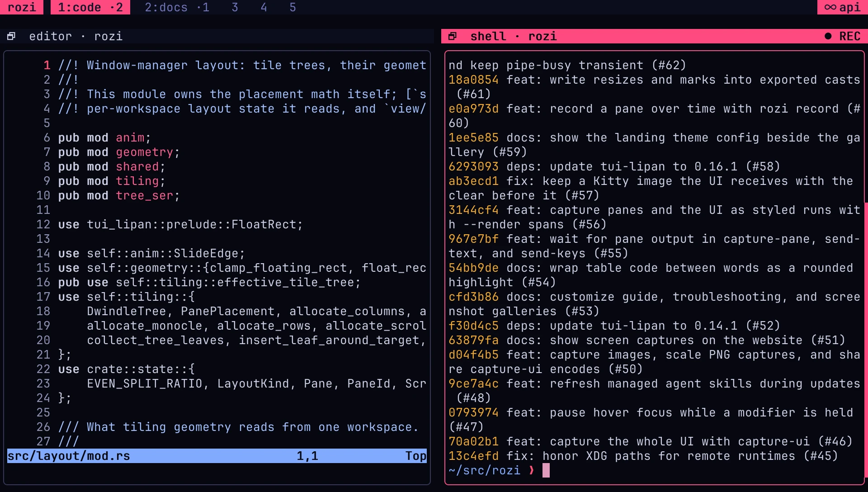Select the 'shell · rozi' pane title
This screenshot has width=868, height=492.
pyautogui.click(x=514, y=36)
